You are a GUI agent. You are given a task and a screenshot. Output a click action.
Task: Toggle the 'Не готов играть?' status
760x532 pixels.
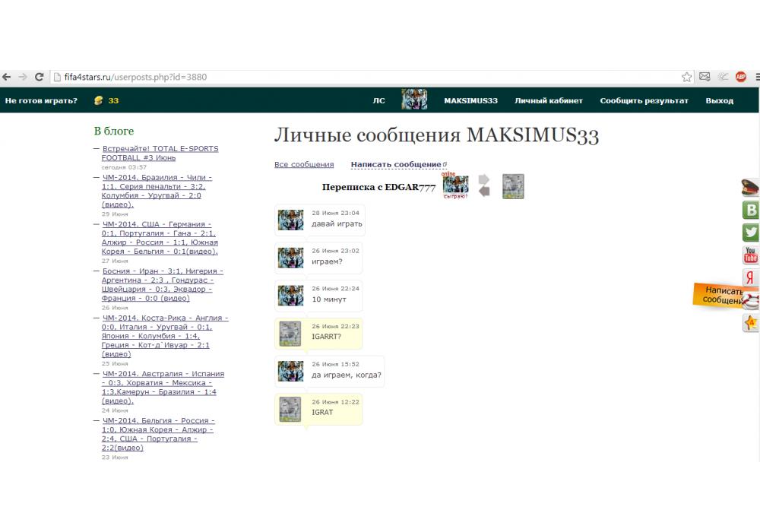click(x=41, y=100)
